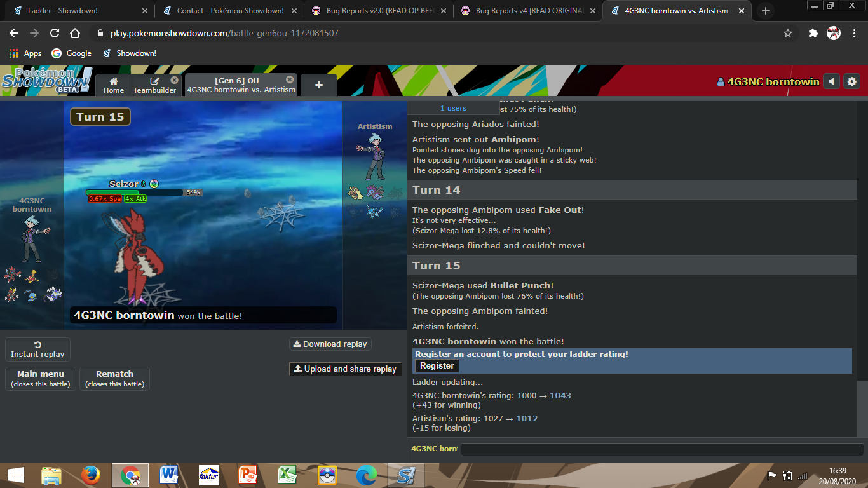
Task: Request a Rematch
Action: tap(114, 379)
